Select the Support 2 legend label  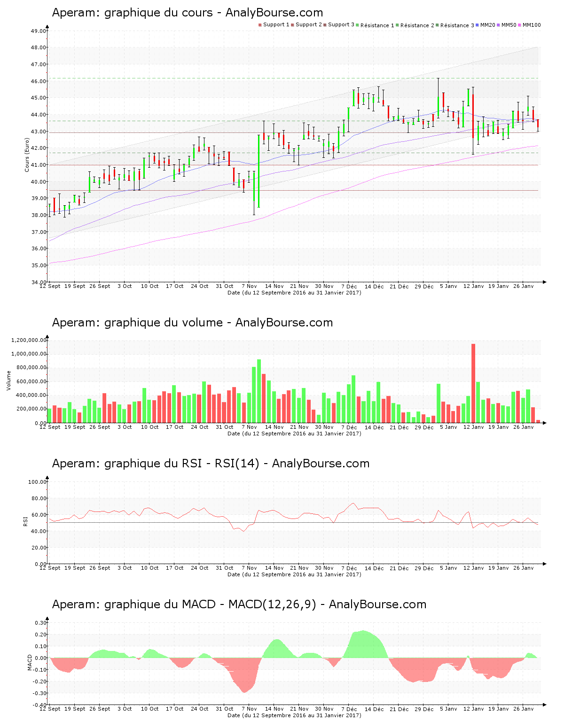(309, 25)
